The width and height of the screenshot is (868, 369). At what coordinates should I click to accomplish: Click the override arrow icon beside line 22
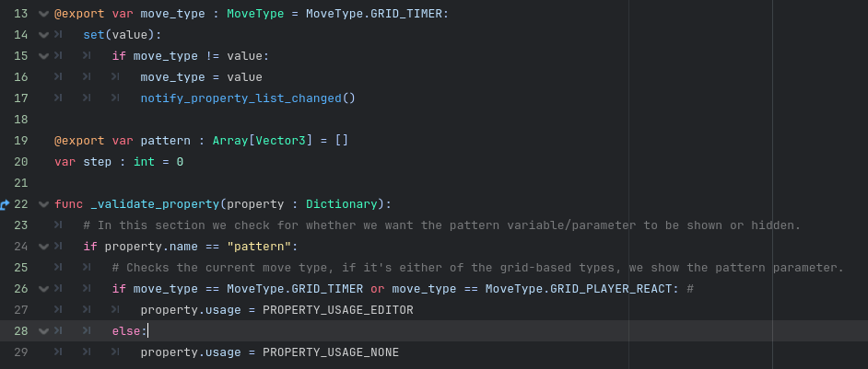coord(5,204)
